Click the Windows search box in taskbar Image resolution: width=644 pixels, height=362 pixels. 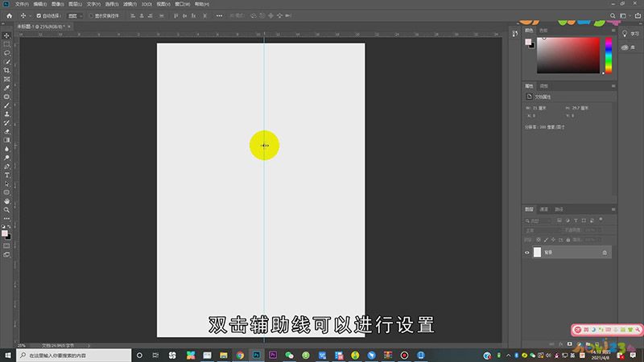(74, 356)
